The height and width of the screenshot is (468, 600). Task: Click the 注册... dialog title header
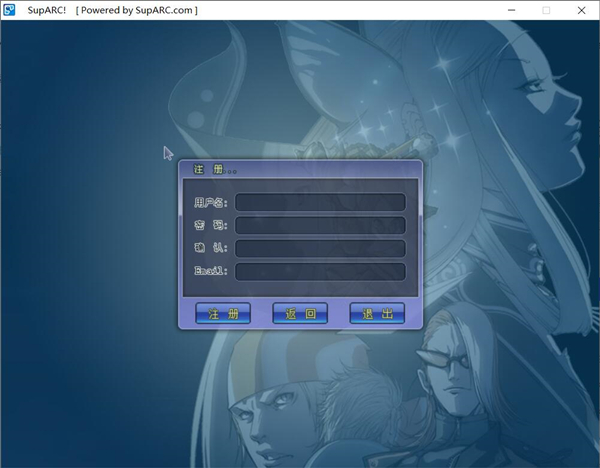[x=214, y=169]
